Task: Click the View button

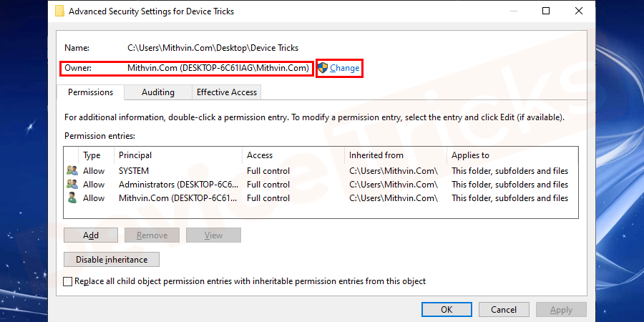Action: point(213,235)
